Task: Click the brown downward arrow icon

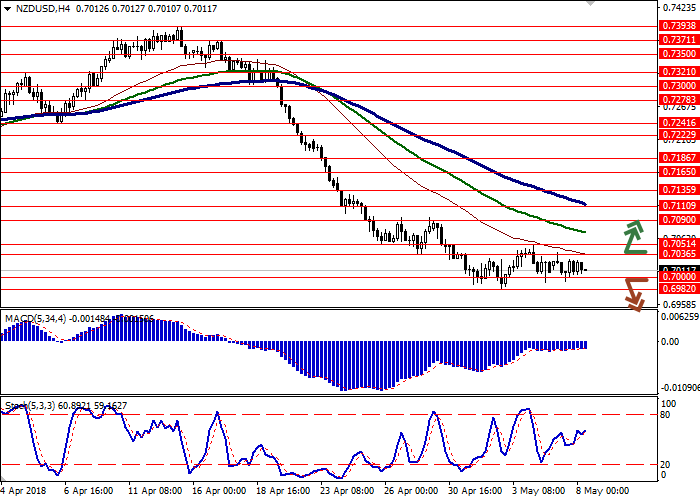Action: pos(634,294)
